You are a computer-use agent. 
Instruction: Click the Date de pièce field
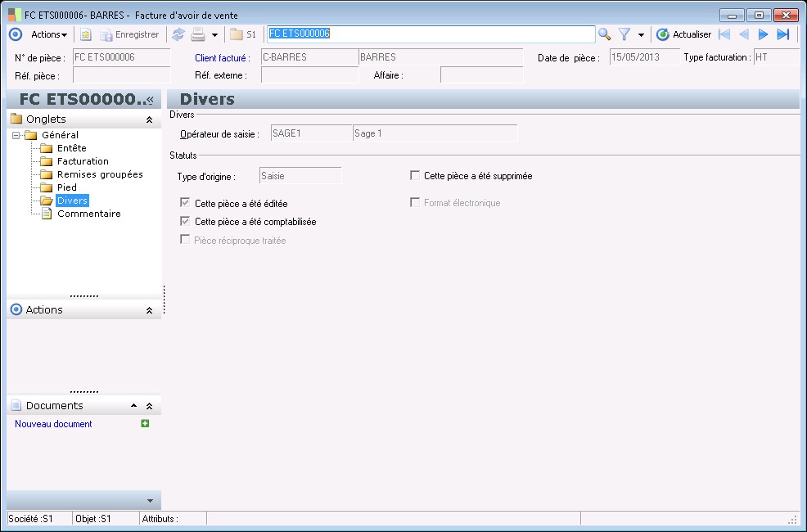[x=644, y=57]
